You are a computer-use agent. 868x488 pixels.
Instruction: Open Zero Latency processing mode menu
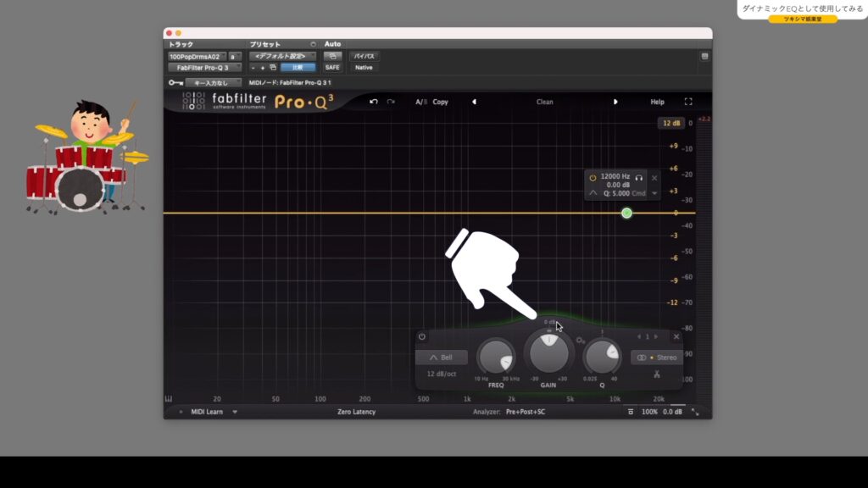click(357, 412)
